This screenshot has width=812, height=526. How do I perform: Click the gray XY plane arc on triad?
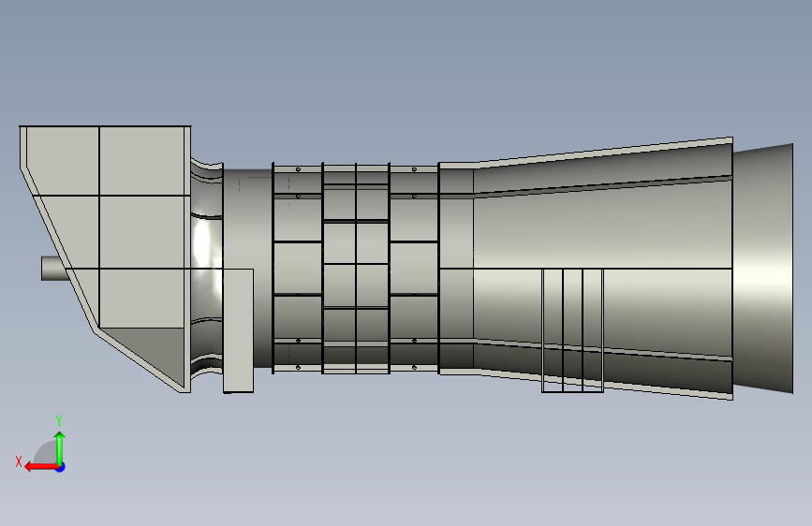point(46,453)
